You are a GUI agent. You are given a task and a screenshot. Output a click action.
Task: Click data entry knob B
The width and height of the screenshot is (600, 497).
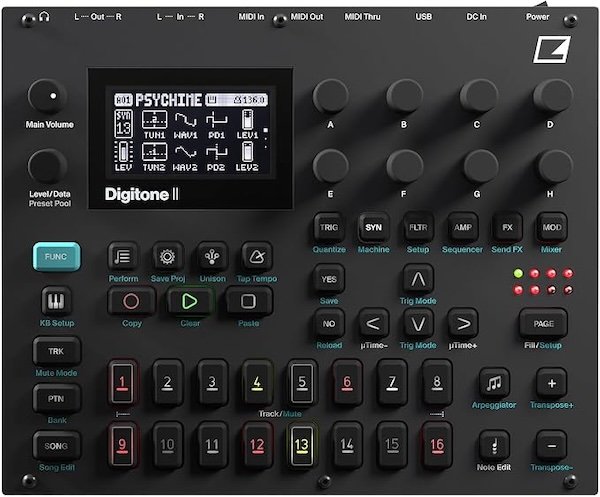(x=404, y=96)
